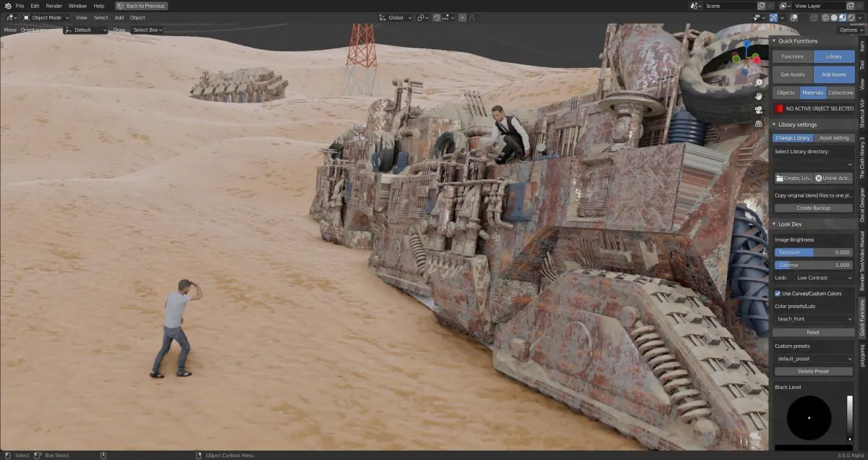Viewport: 868px width, 460px height.
Task: Click the red no-active-object icon
Action: [779, 108]
